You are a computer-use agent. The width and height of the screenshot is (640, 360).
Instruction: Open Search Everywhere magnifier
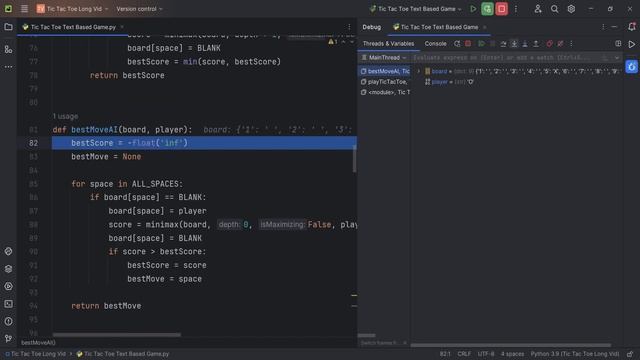point(554,9)
